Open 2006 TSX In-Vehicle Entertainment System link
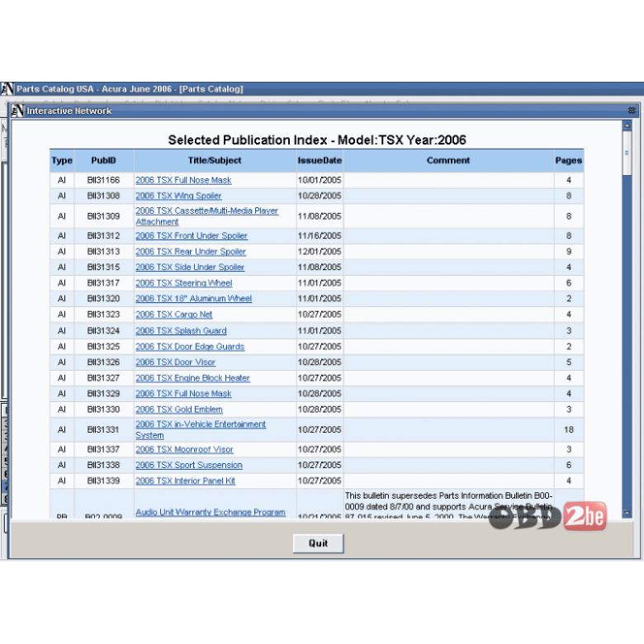The image size is (644, 644). [201, 429]
